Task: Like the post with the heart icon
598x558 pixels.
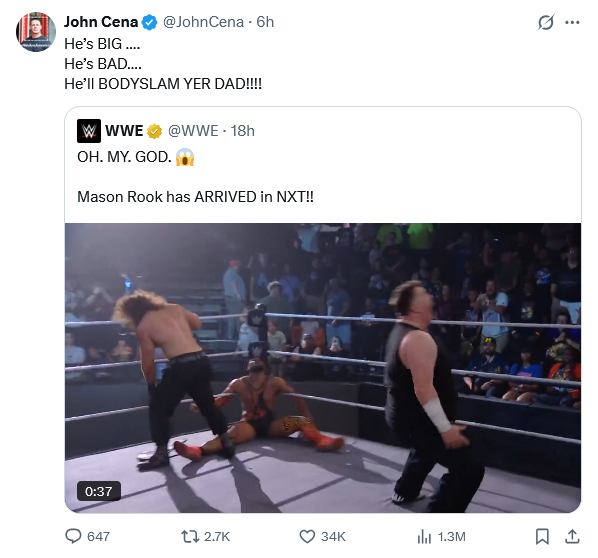Action: coord(307,536)
